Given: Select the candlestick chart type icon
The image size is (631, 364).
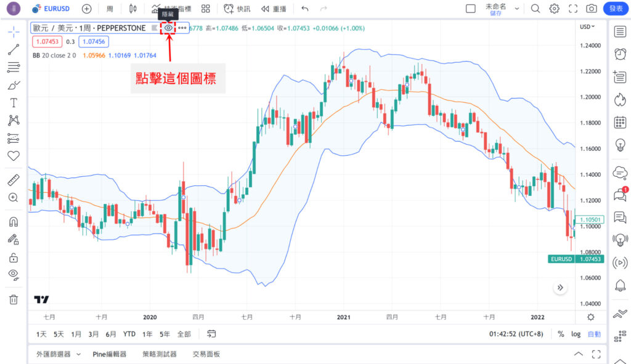Looking at the screenshot, I should coord(131,9).
